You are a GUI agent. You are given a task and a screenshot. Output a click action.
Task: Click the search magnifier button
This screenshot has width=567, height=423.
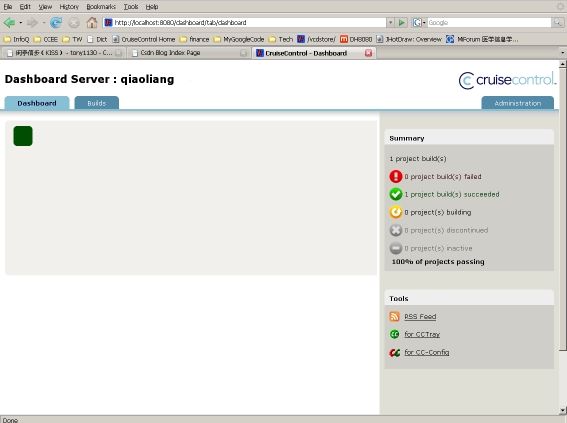558,22
